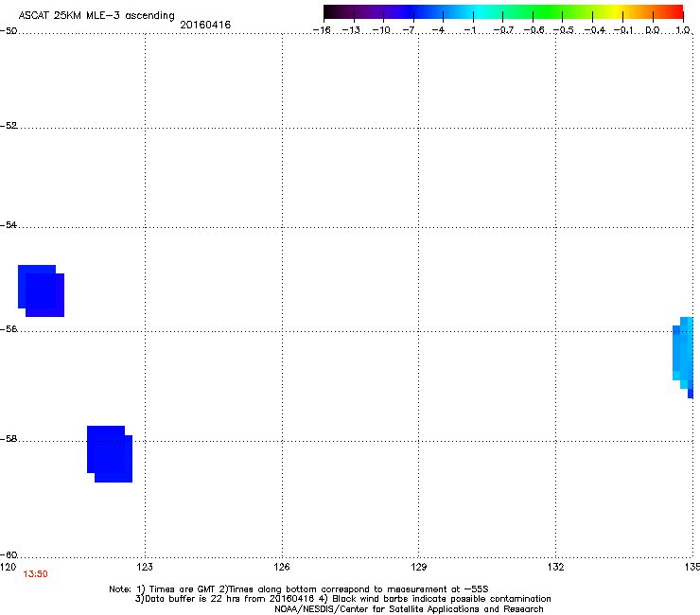Click the longitude label "129"
This screenshot has width=700, height=615.
click(419, 567)
